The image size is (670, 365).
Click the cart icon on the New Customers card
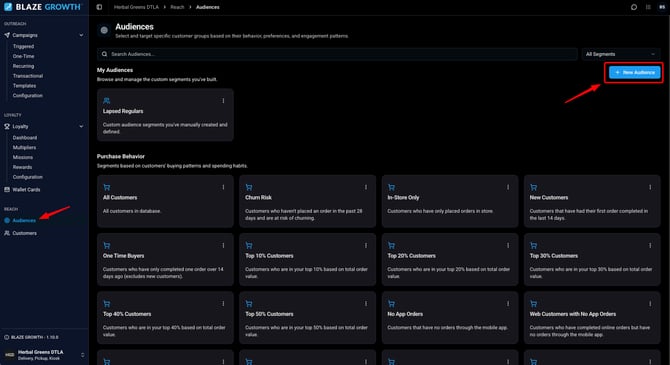click(533, 187)
